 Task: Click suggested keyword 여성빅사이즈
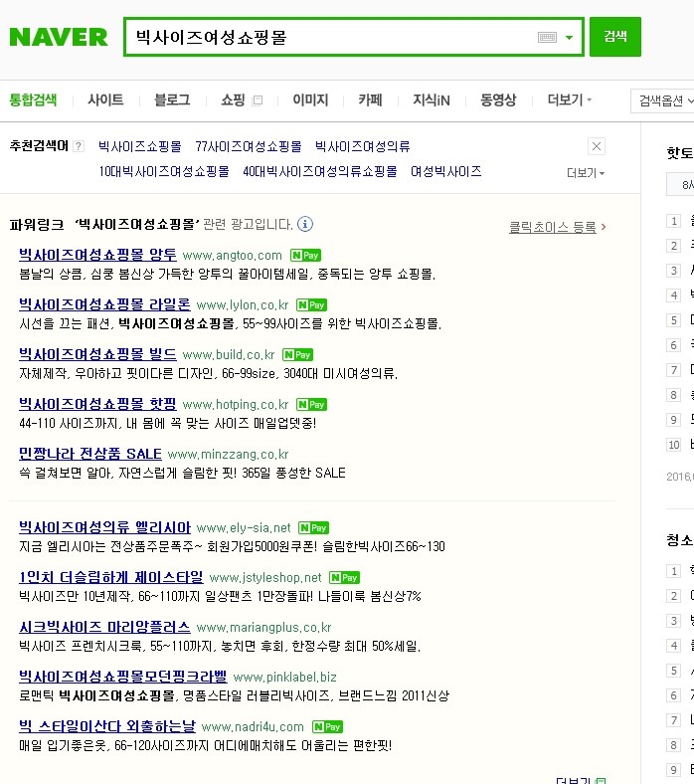coord(446,171)
